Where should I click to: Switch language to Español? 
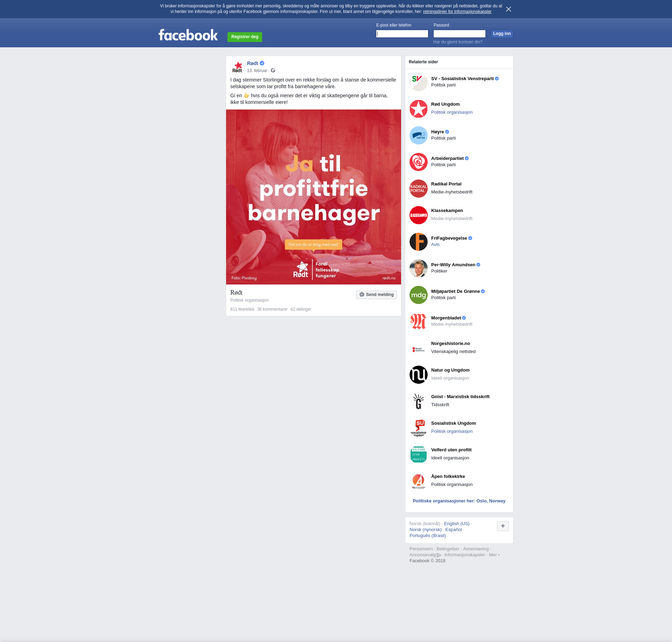(454, 530)
